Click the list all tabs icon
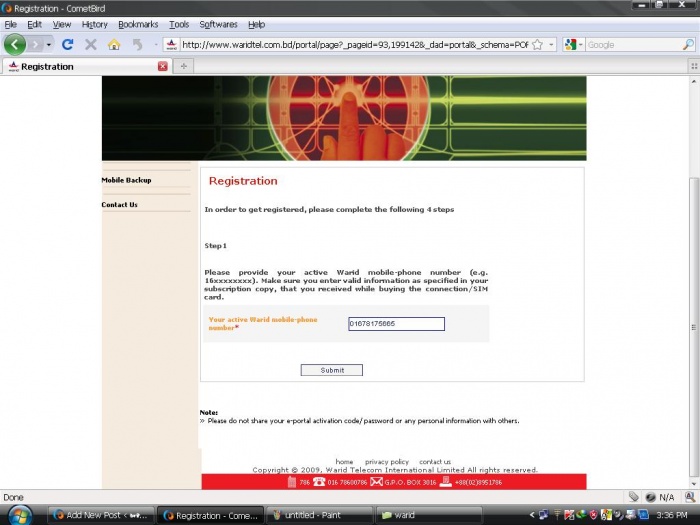 click(694, 67)
